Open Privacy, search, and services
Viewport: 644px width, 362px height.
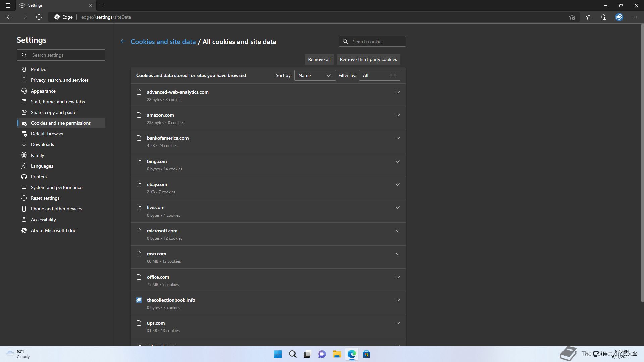coord(61,80)
